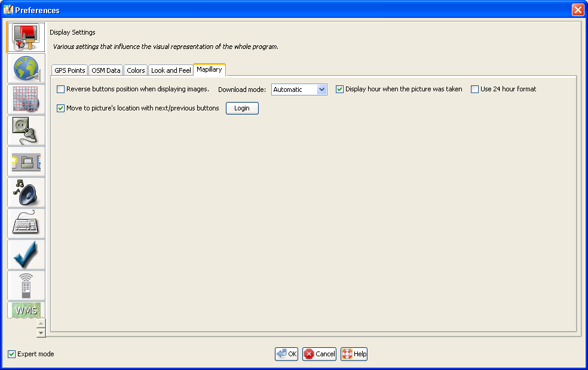The image size is (588, 370).
Task: Switch to the Colors tab
Action: click(x=136, y=70)
